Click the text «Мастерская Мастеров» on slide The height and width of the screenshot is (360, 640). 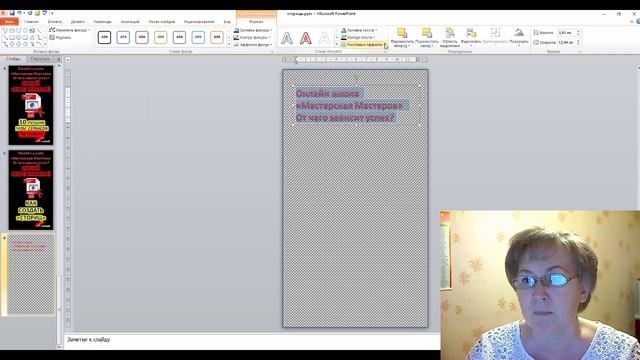[x=349, y=106]
